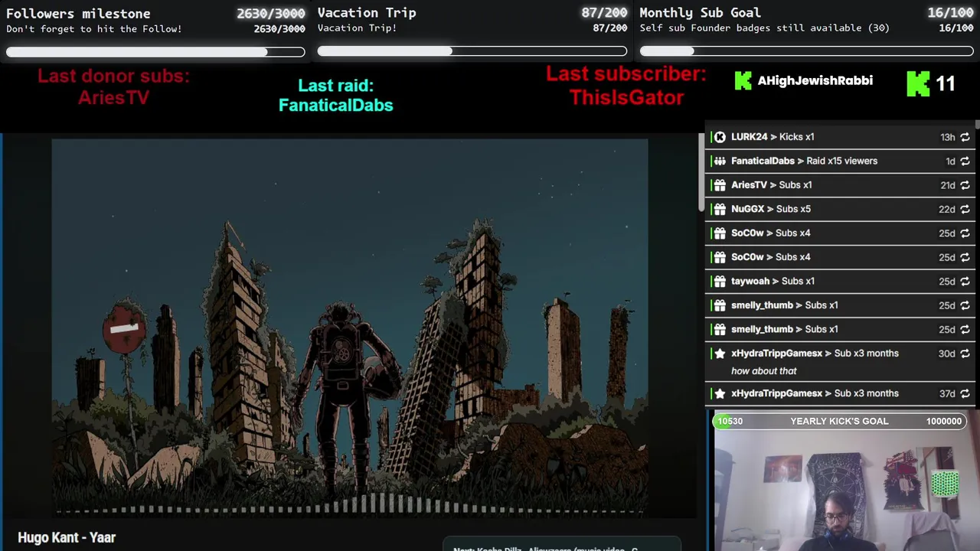The image size is (980, 551).
Task: Click the 'Hugo Kant - Yaar' track title
Action: (x=67, y=537)
